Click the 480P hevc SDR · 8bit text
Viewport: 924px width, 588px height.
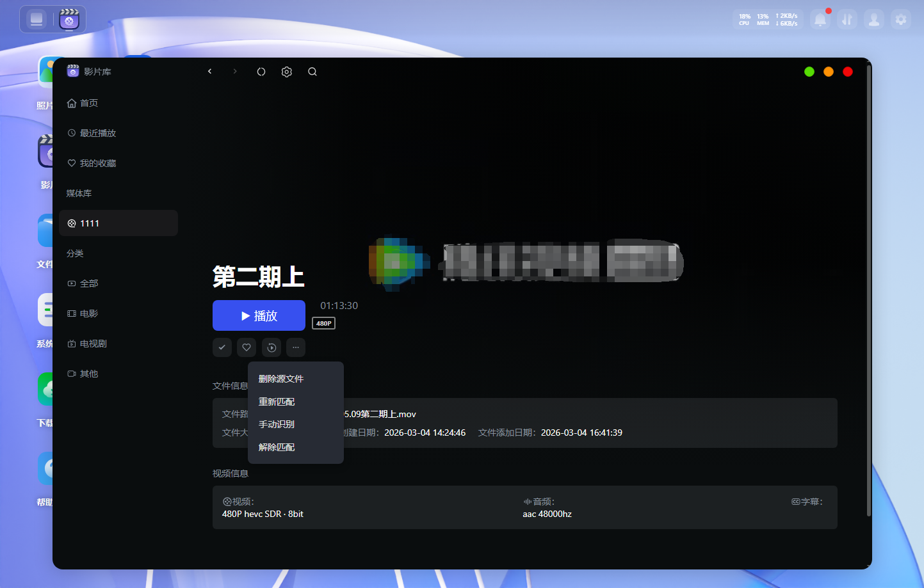[263, 514]
